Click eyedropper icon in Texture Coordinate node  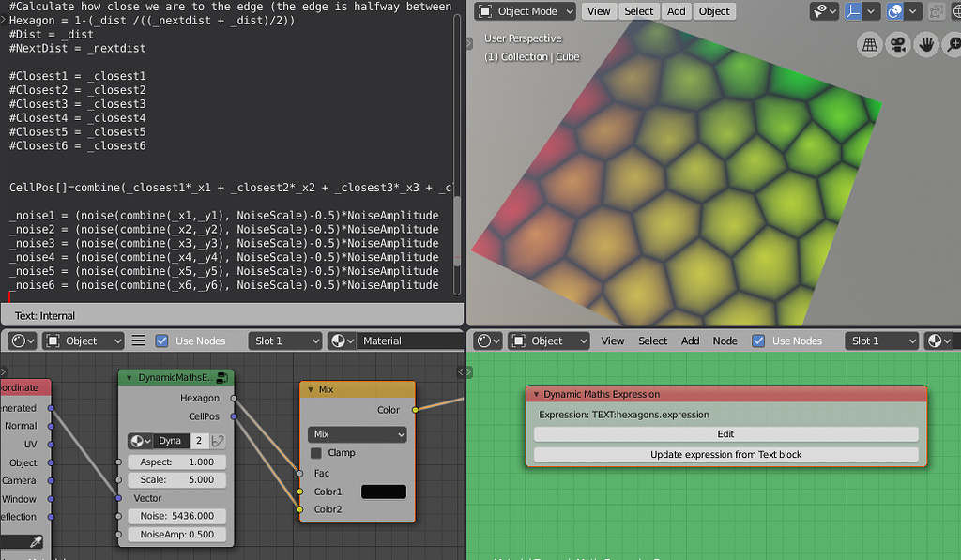tap(37, 541)
